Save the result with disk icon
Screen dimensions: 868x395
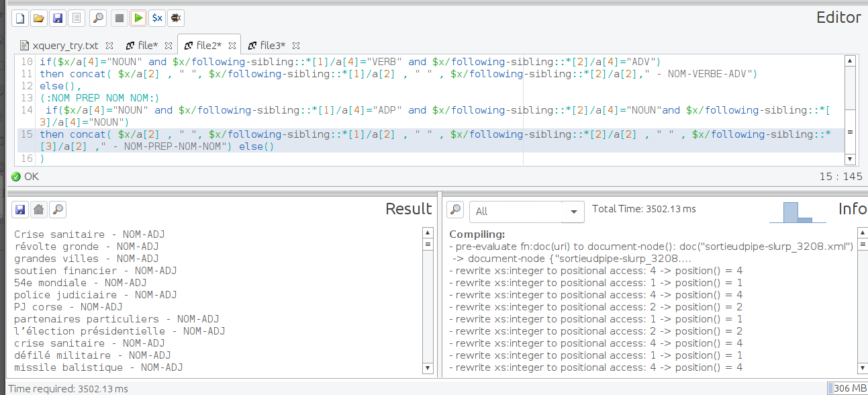(20, 210)
